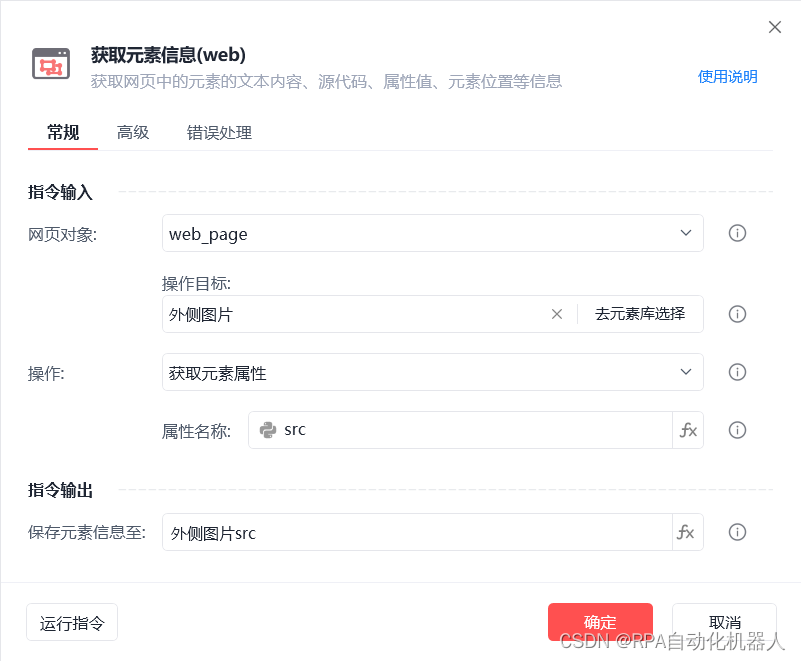Image resolution: width=801 pixels, height=661 pixels.
Task: Click info icon beside 操作目标 field
Action: tap(738, 314)
